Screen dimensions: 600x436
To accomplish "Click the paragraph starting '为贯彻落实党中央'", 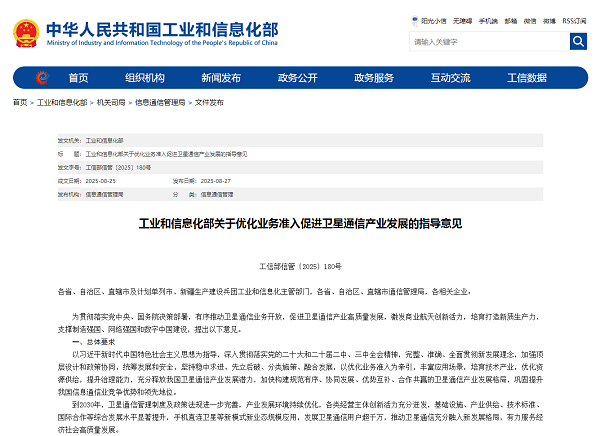I will pos(300,323).
